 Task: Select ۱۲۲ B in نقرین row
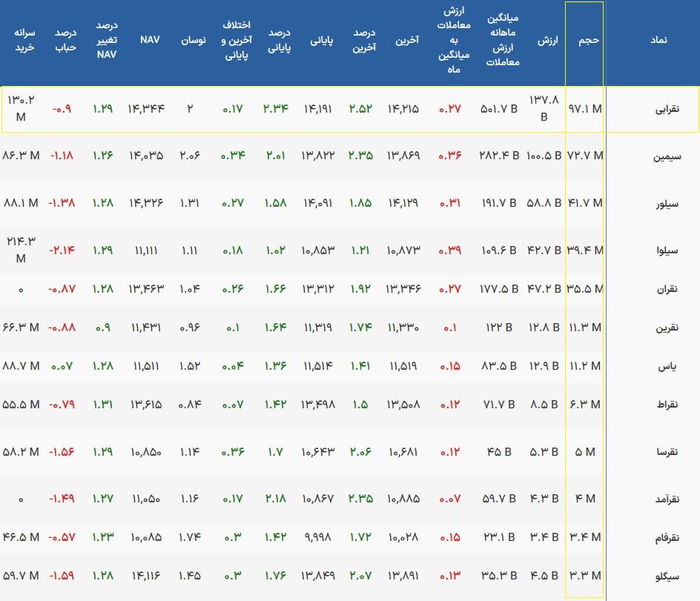[499, 328]
